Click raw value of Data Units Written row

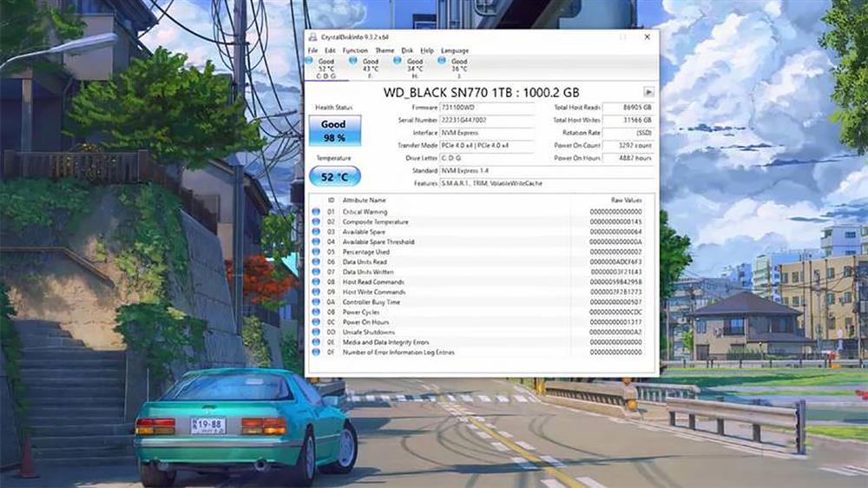coord(615,272)
